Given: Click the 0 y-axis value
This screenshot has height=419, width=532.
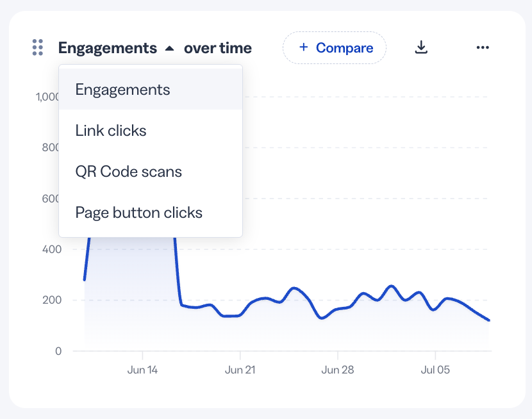Looking at the screenshot, I should tap(58, 351).
